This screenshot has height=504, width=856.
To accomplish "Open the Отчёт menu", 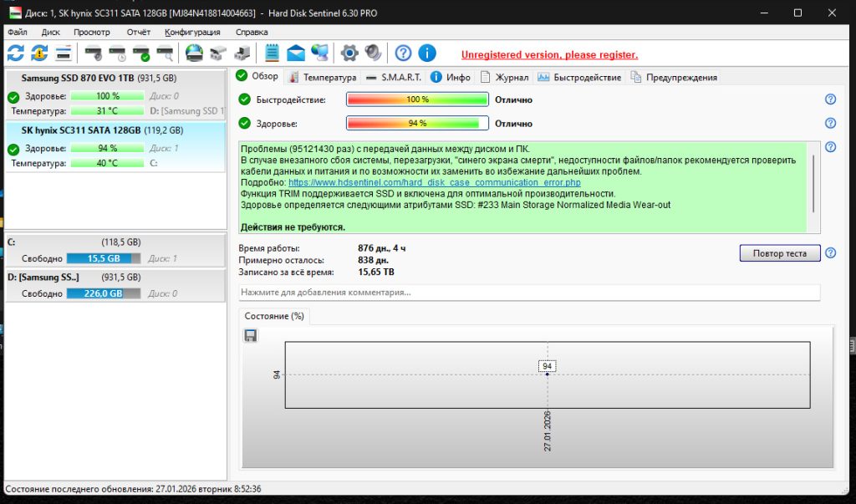I will point(138,32).
